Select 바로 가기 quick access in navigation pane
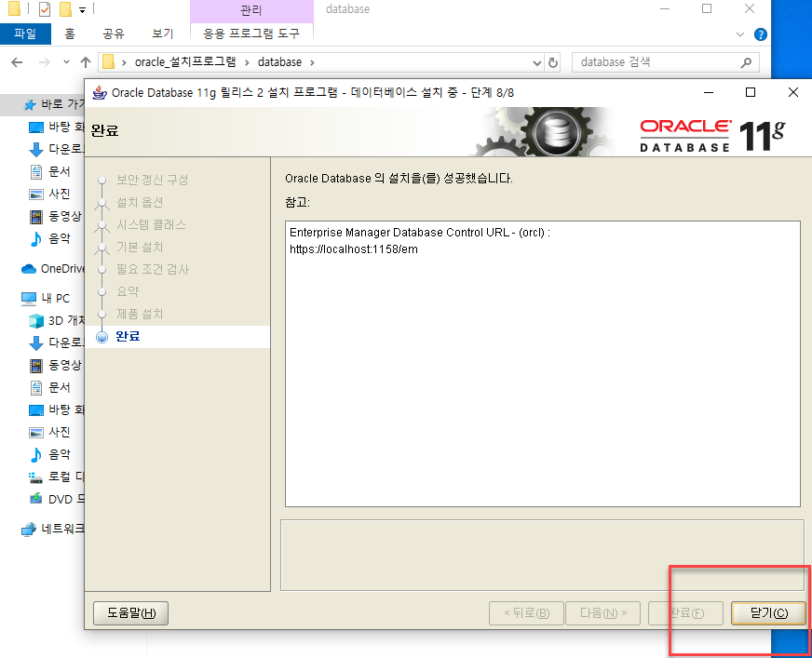The image size is (812, 658). [54, 104]
